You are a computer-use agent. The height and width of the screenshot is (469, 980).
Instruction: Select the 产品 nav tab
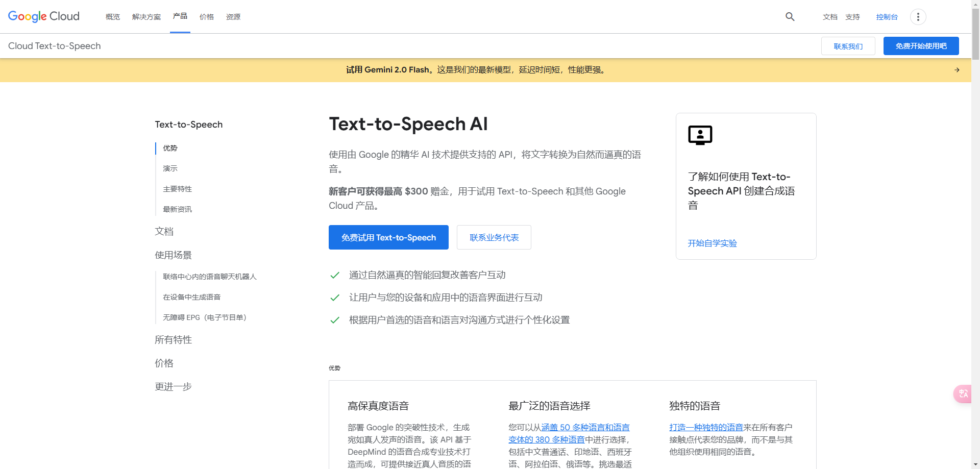click(180, 16)
